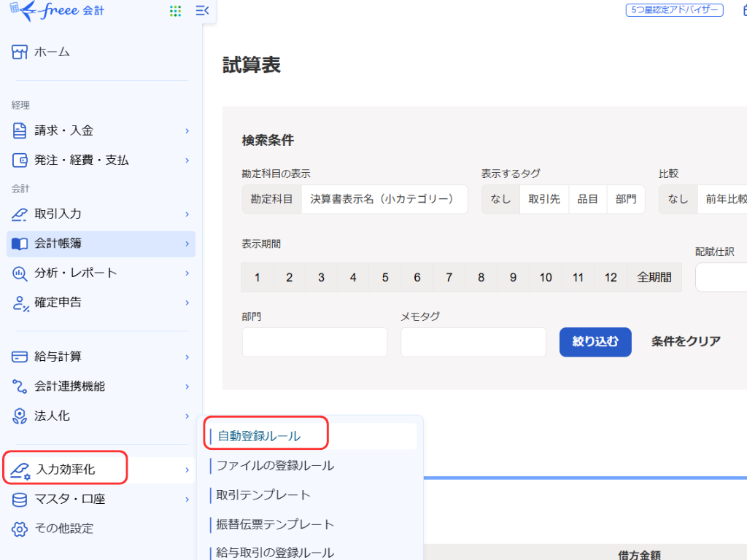Click the green app grid icon

click(x=175, y=11)
